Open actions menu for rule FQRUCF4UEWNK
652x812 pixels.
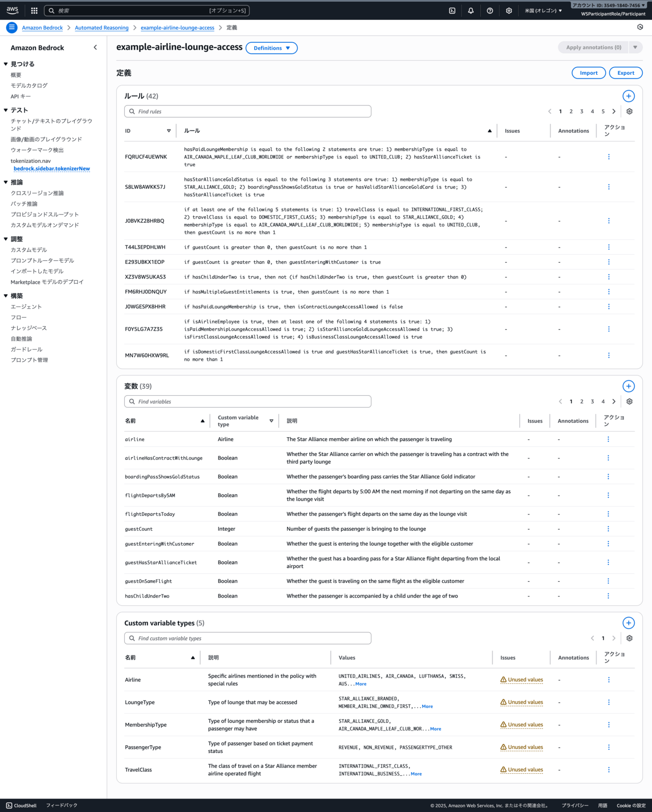608,157
